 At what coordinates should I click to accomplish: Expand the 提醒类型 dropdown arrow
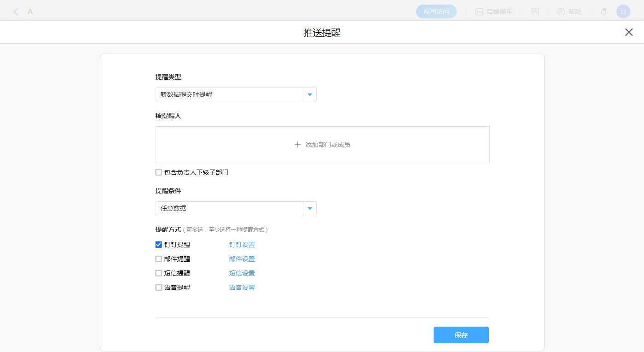coord(309,94)
